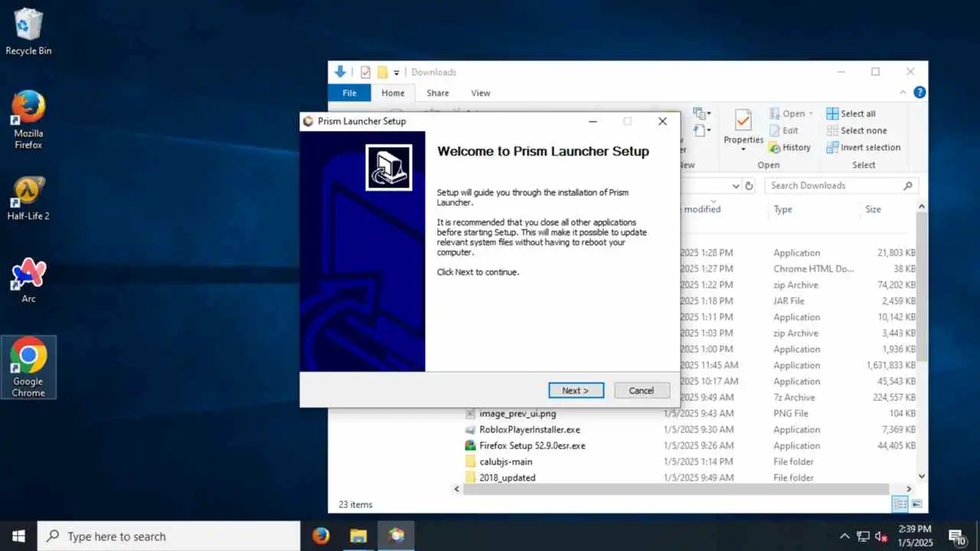Viewport: 980px width, 551px height.
Task: Switch to Share ribbon tab
Action: point(438,93)
